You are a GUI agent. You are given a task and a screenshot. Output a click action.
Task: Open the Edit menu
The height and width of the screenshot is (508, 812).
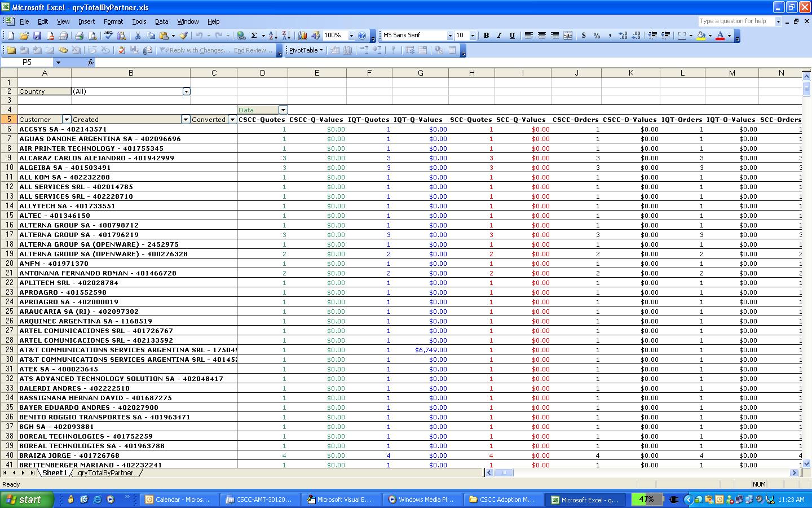43,21
